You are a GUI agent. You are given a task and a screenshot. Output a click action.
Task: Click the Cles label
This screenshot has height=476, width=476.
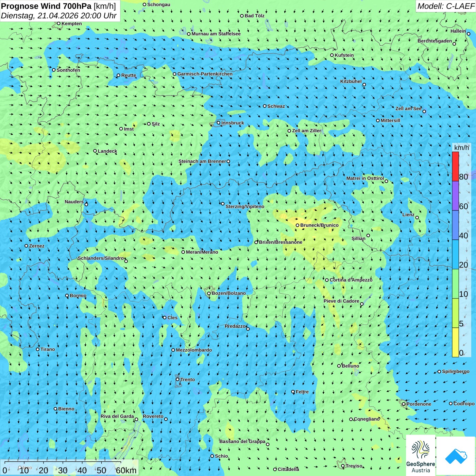click(x=172, y=318)
